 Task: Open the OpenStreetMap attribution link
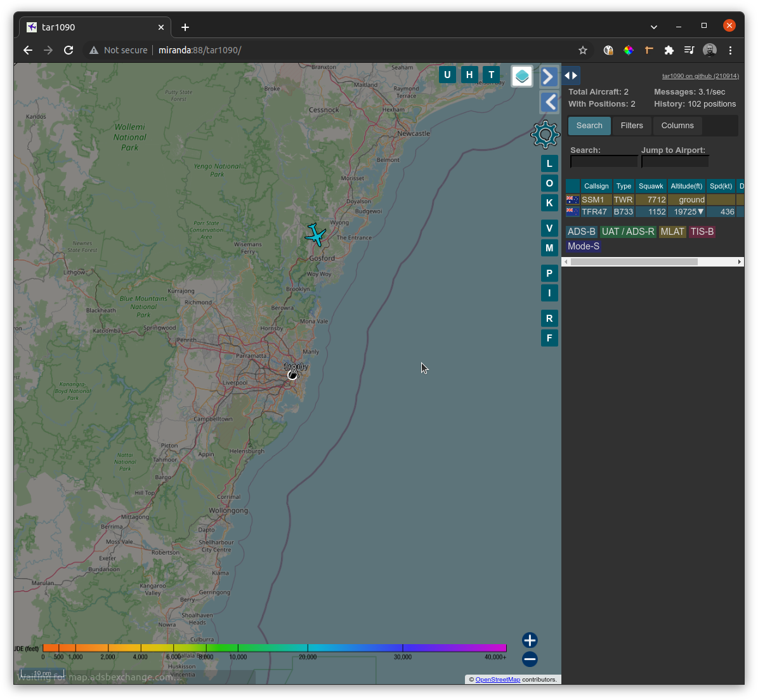coord(497,680)
